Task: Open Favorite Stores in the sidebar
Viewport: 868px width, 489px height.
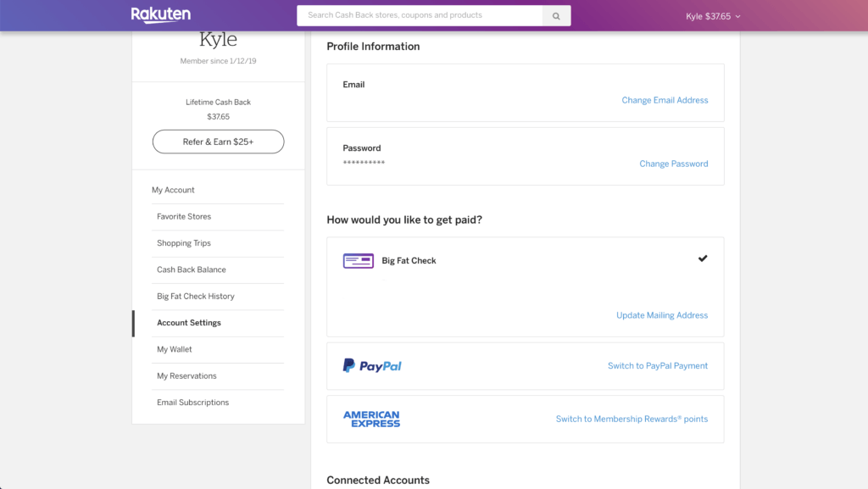Action: [x=184, y=216]
